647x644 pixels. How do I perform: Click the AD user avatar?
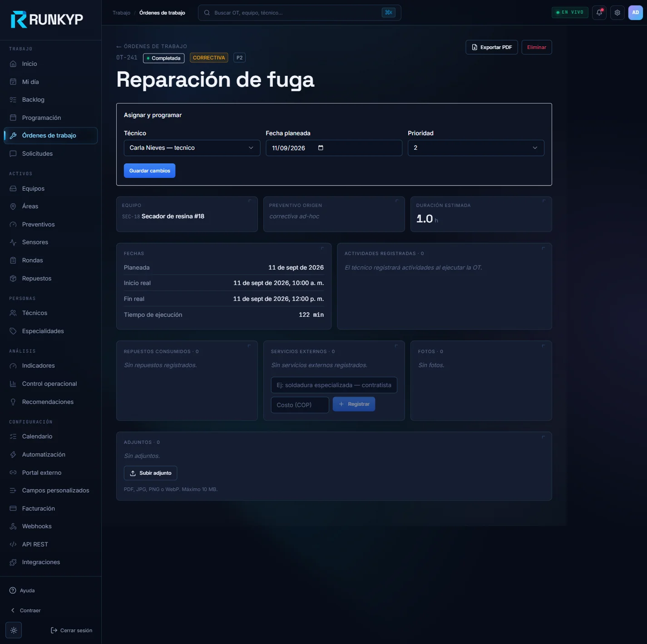[636, 13]
